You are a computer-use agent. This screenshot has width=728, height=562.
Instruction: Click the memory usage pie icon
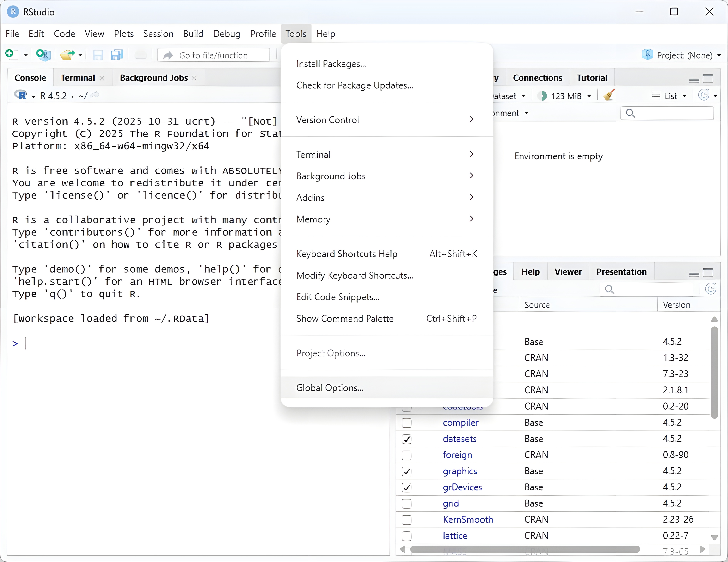point(542,96)
